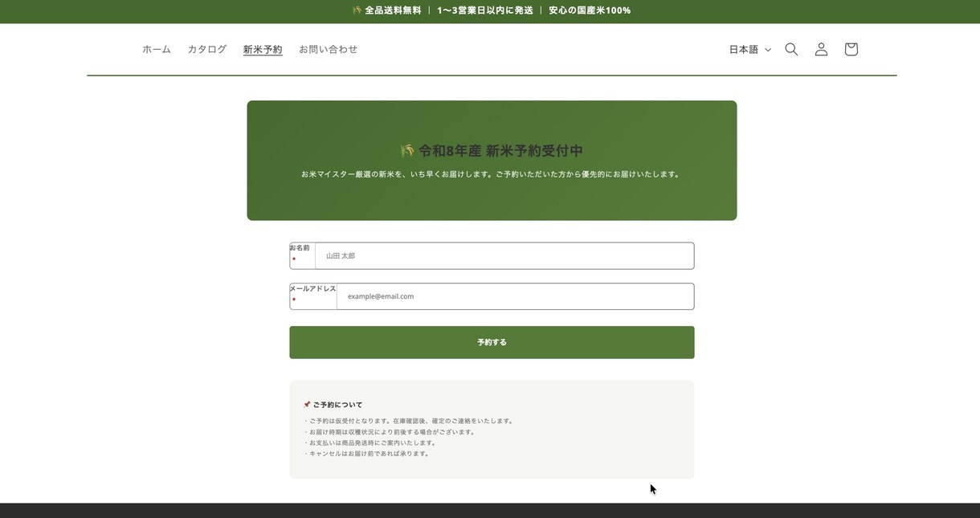Click the お米マイスター厳選 description sentence
980x518 pixels.
coord(492,174)
